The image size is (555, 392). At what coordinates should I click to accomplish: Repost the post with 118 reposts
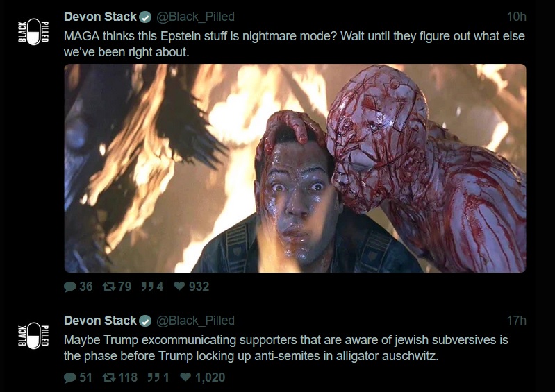click(108, 378)
